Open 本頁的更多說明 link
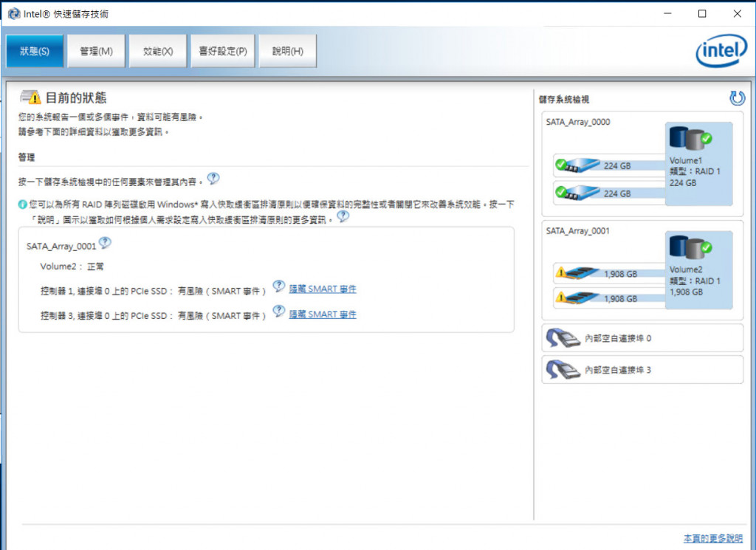The image size is (756, 550). [x=713, y=538]
